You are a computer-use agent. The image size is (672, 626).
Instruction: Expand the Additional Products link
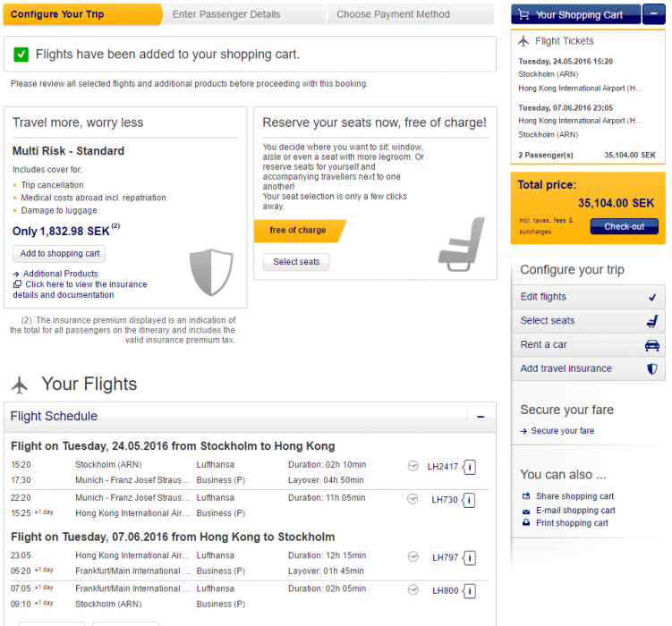tap(60, 274)
